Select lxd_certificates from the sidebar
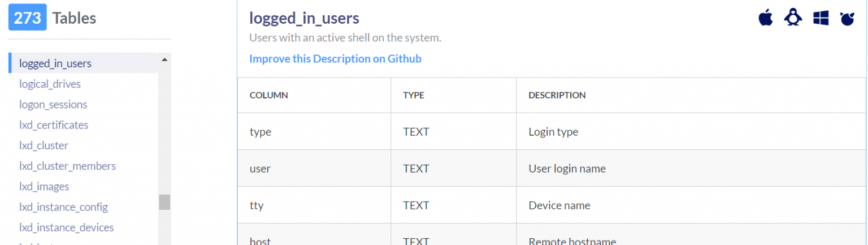 (x=54, y=125)
